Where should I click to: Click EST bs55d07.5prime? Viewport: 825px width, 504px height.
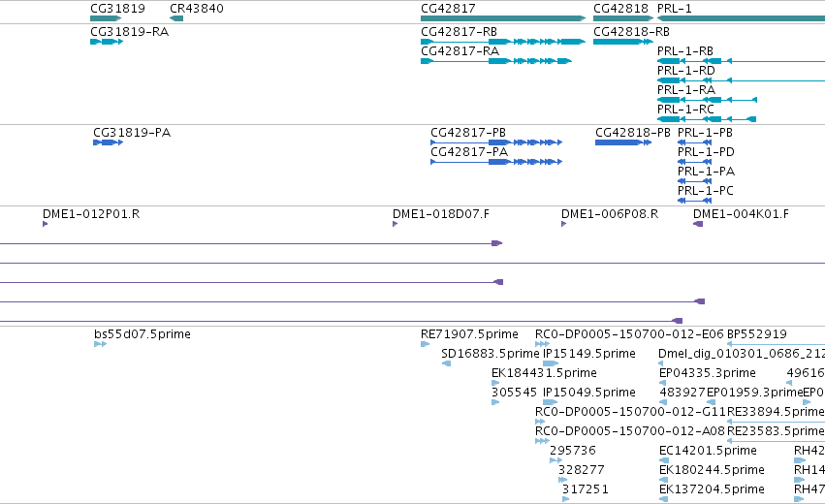(101, 344)
